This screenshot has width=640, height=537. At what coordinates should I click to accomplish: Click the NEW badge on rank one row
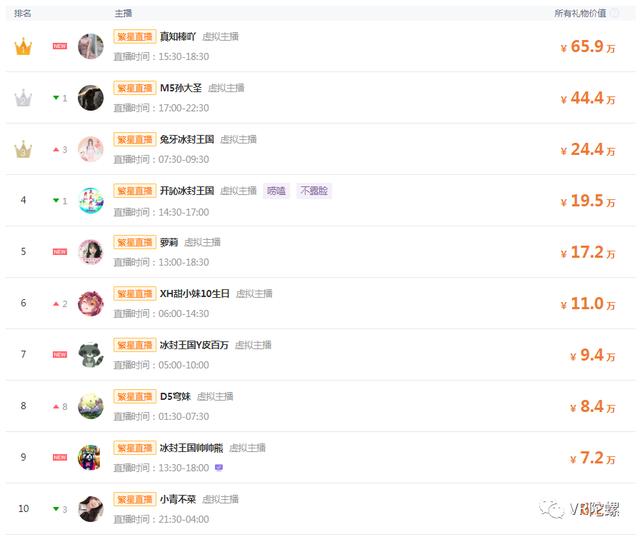60,46
